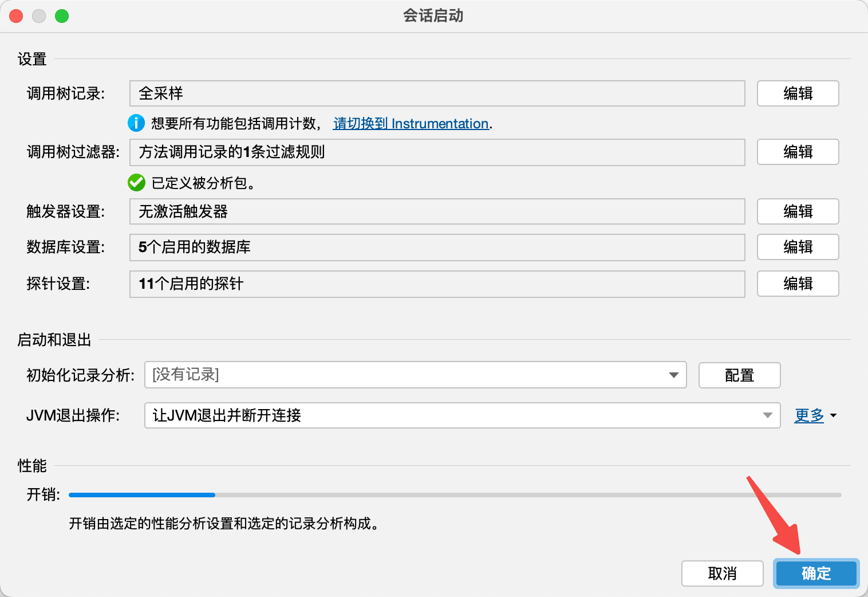Click the 性能 section heading

(32, 466)
